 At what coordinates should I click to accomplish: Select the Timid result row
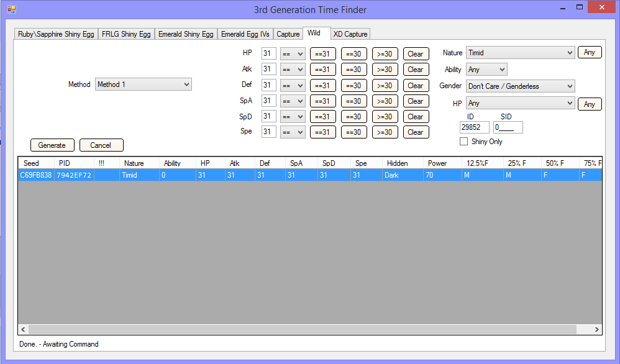coord(248,175)
